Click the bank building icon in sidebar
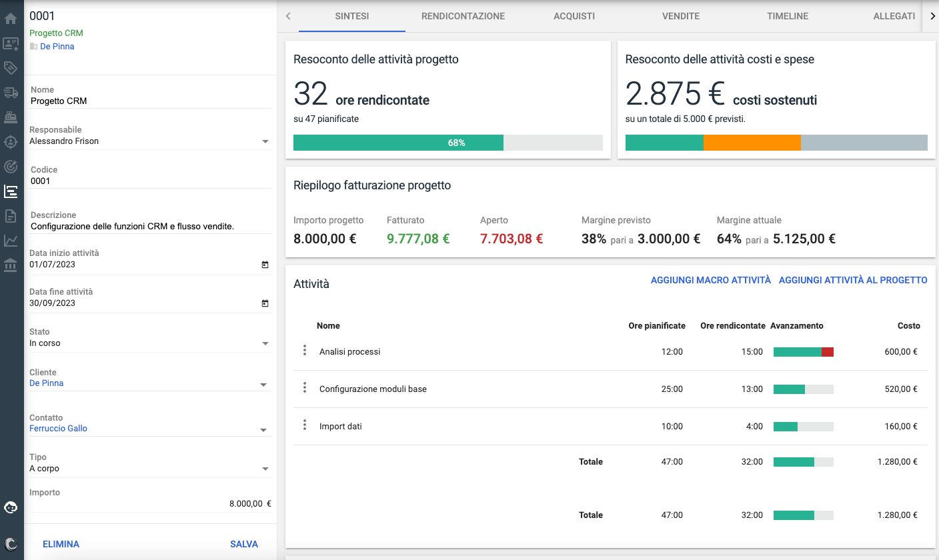The image size is (939, 560). pyautogui.click(x=11, y=265)
